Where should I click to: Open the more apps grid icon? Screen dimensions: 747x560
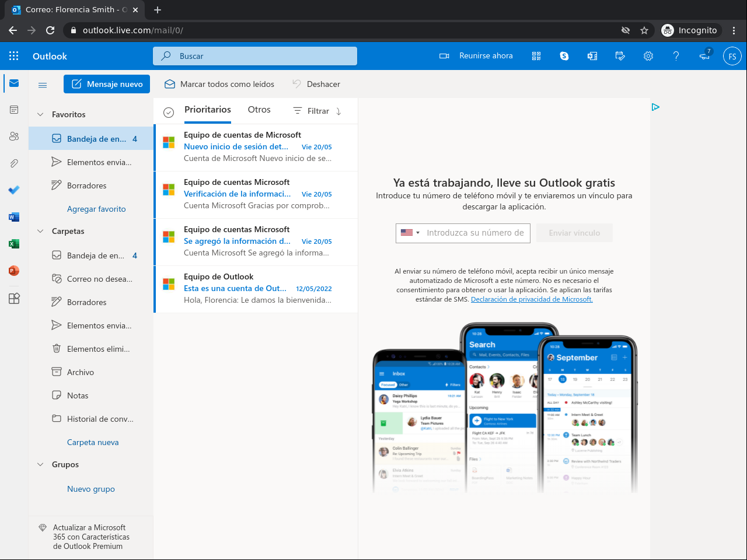[x=14, y=298]
